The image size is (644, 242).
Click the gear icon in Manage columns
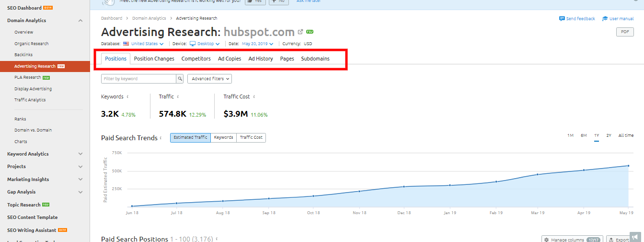pyautogui.click(x=546, y=239)
